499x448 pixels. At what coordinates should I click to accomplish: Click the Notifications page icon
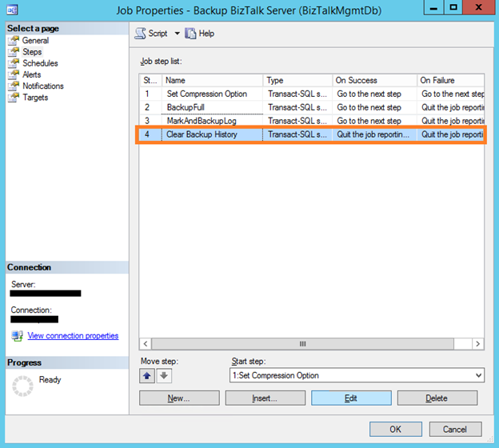[14, 86]
